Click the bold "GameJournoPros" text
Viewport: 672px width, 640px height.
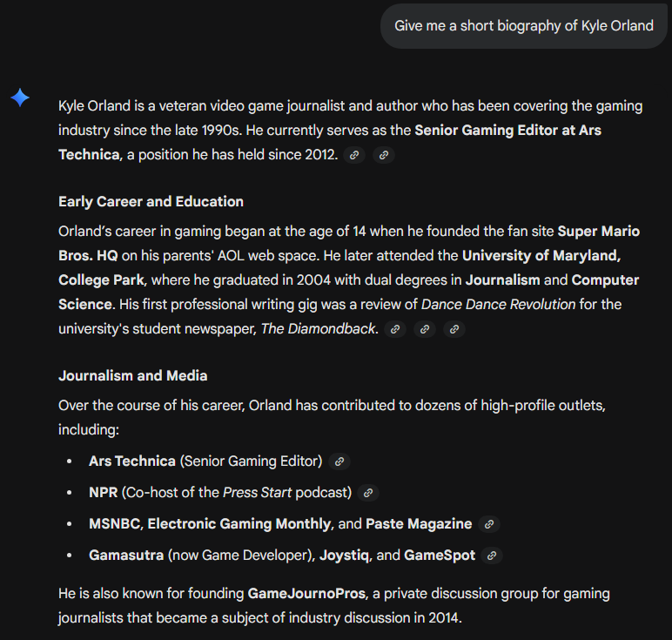[x=302, y=593]
